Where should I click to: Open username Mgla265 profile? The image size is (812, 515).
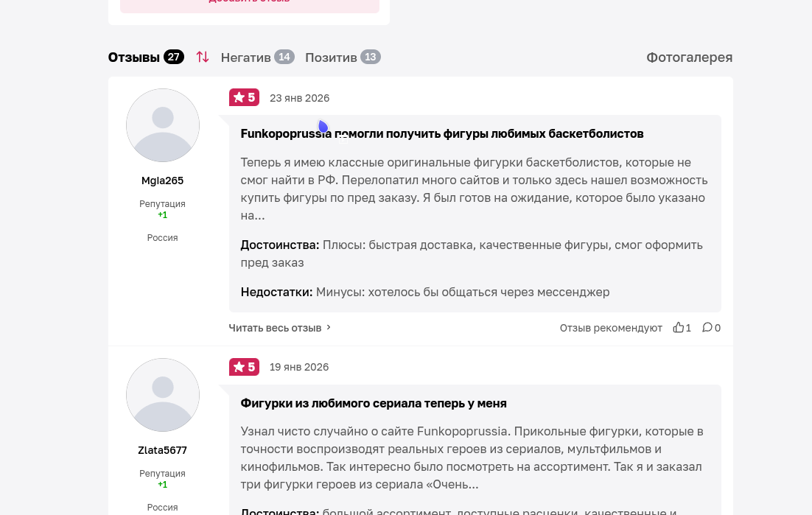163,181
